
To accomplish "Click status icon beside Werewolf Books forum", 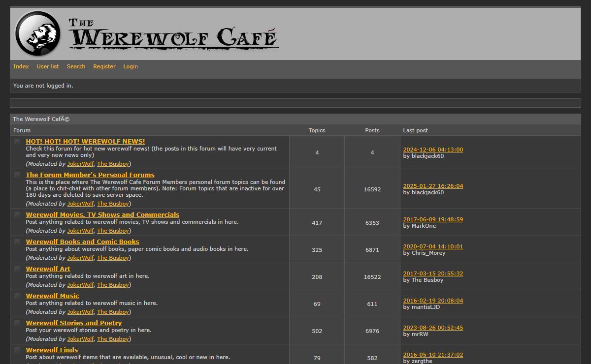I will pos(17,242).
